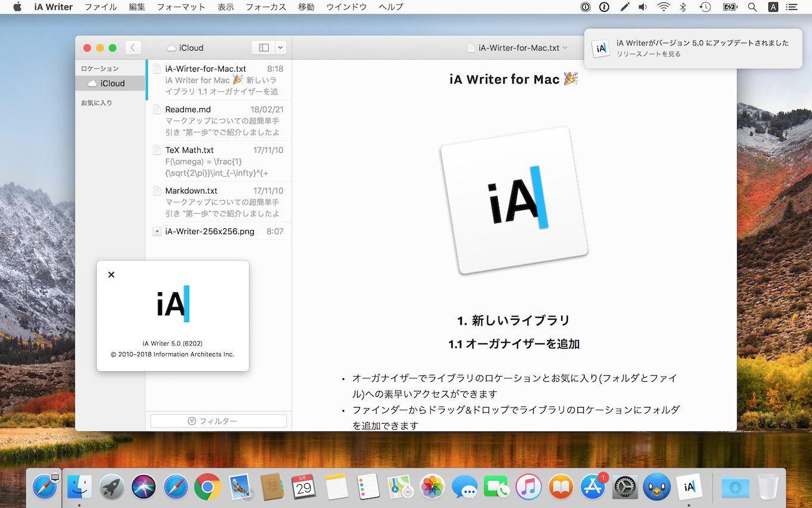
Task: Open the iA Writer application menu
Action: 53,7
